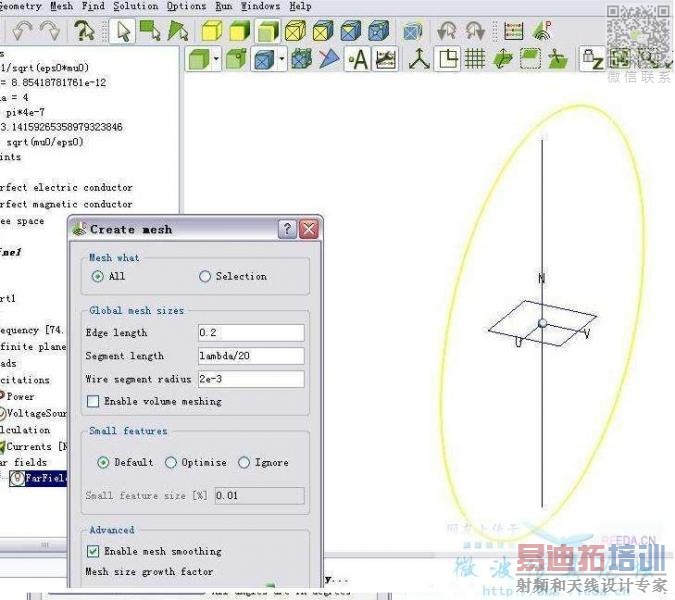
Task: Click the highlighted green-yellow cube icon
Action: pyautogui.click(x=268, y=31)
